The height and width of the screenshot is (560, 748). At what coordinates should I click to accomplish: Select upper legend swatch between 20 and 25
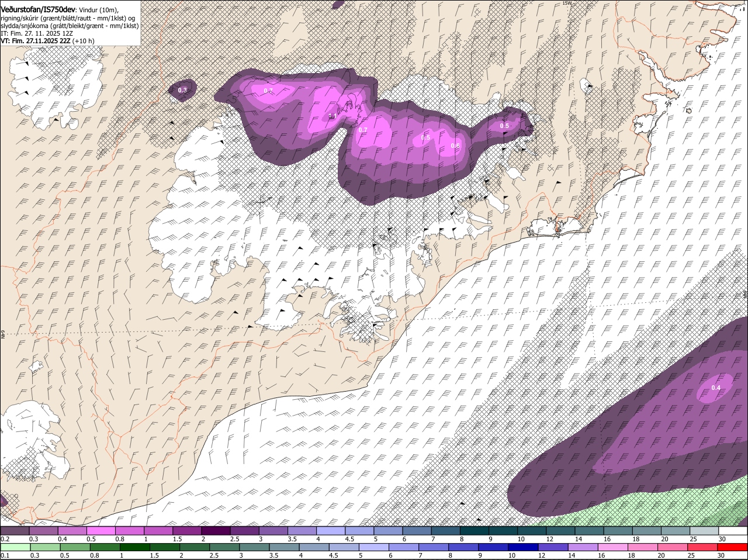click(x=676, y=531)
